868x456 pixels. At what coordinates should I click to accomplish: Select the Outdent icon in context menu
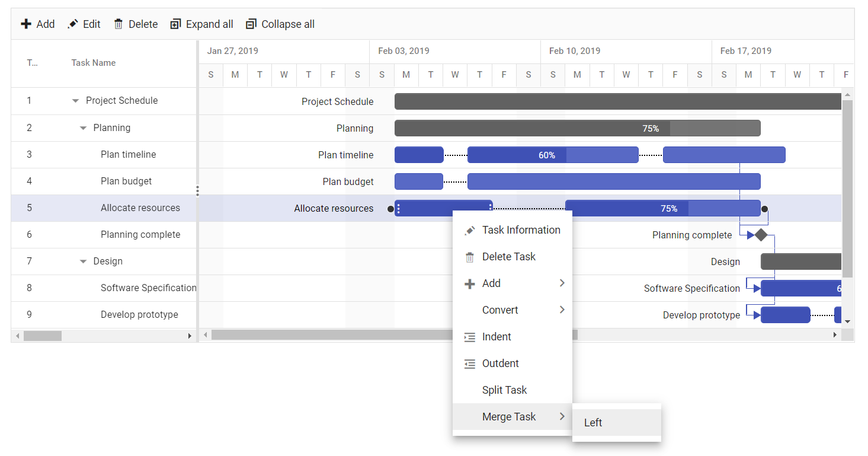point(470,363)
